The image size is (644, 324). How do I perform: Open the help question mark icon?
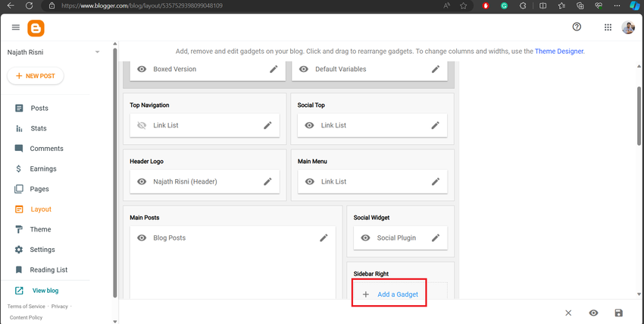pyautogui.click(x=577, y=27)
